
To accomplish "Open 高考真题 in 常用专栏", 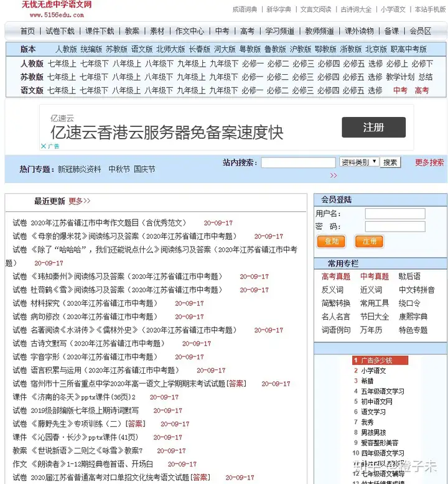I will pyautogui.click(x=336, y=277).
